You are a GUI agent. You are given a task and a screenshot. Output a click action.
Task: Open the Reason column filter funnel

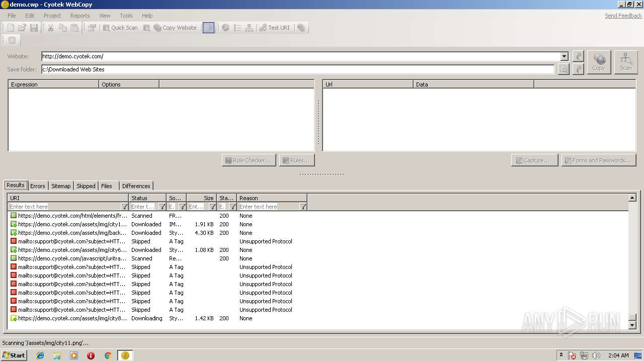point(303,207)
